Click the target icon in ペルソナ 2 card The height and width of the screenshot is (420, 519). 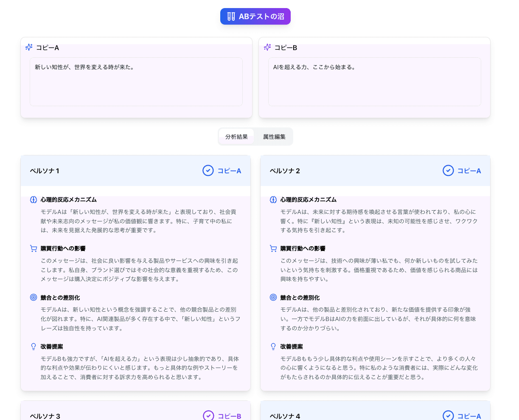pos(273,297)
